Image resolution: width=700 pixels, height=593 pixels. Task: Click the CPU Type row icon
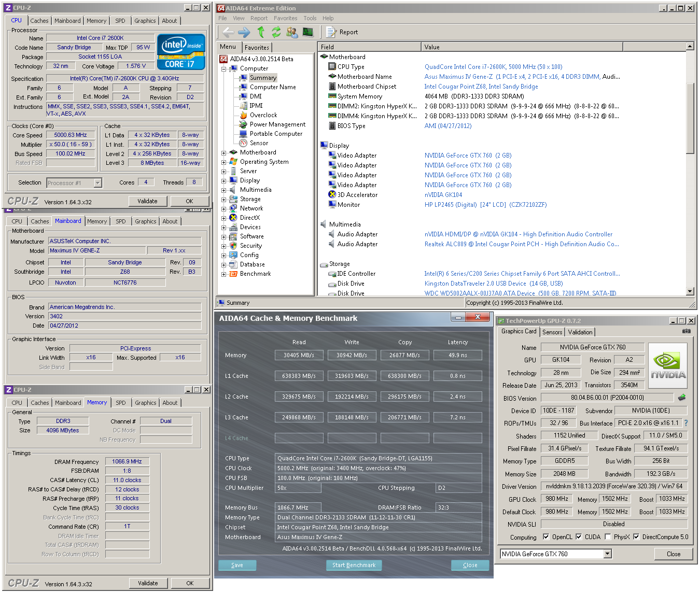pos(332,67)
